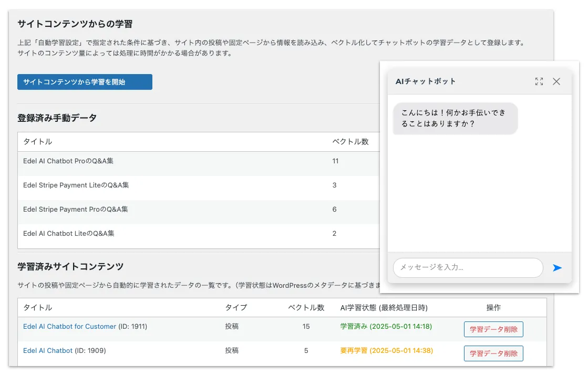The height and width of the screenshot is (375, 588).
Task: Start learning with サイトコンテンツから学習を開始 button
Action: click(85, 82)
